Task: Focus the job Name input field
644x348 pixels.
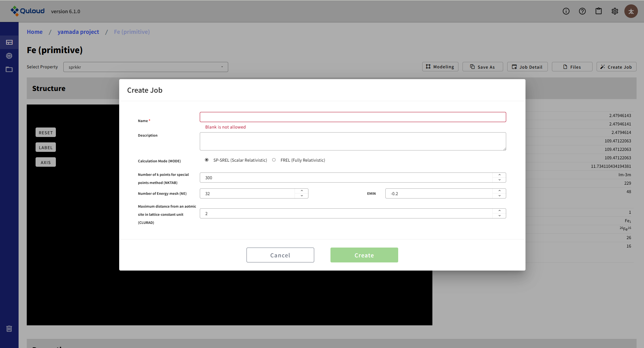Action: coord(352,117)
